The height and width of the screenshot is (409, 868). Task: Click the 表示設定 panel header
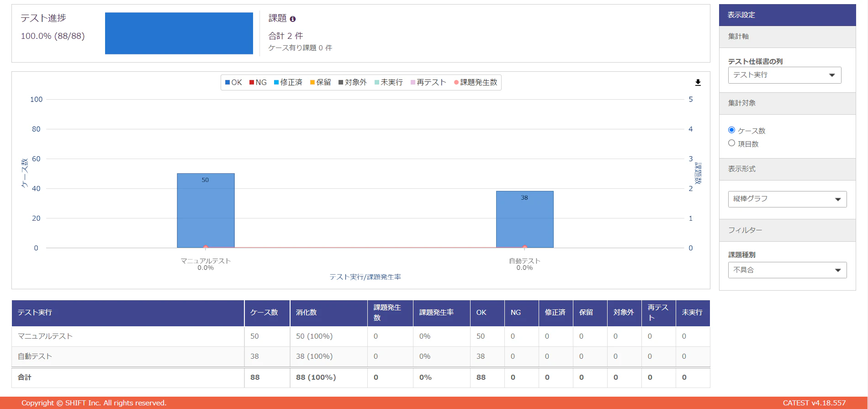click(788, 15)
